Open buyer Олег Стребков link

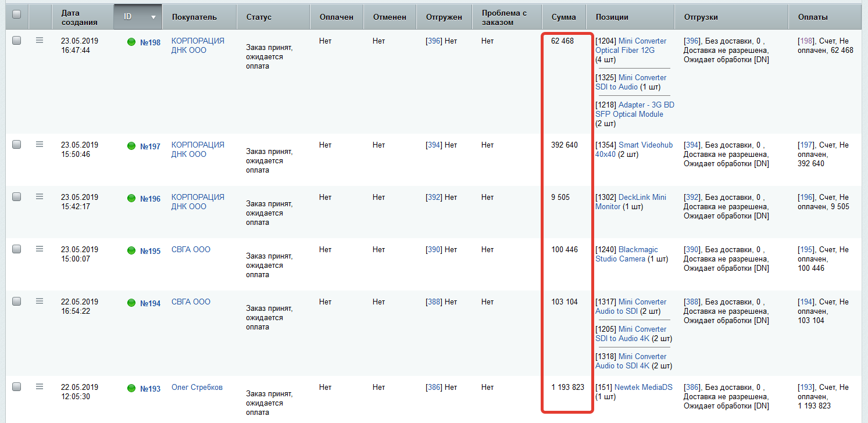point(197,387)
